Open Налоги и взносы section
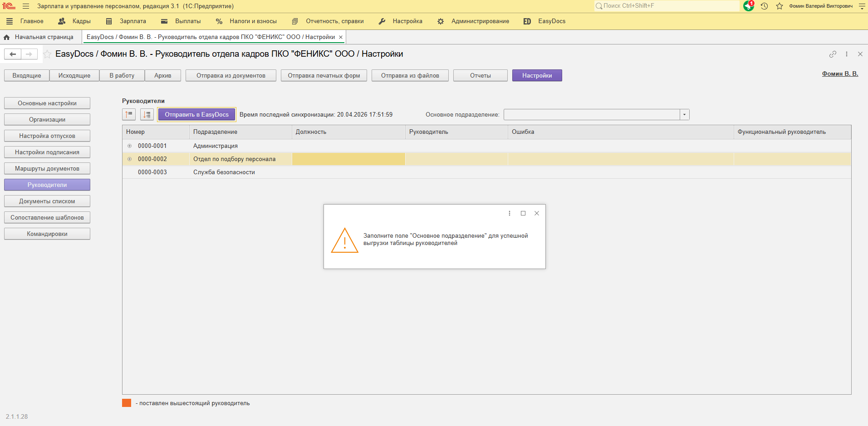 pyautogui.click(x=253, y=21)
